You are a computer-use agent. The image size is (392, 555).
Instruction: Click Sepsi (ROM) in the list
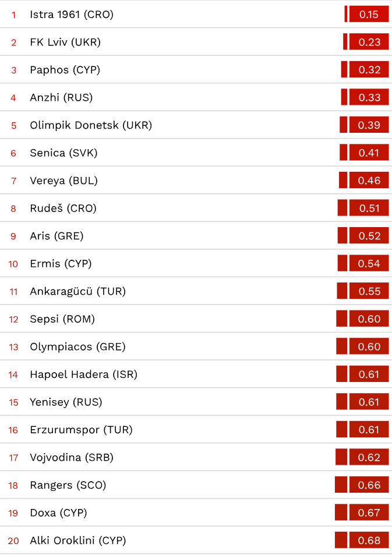pos(62,319)
